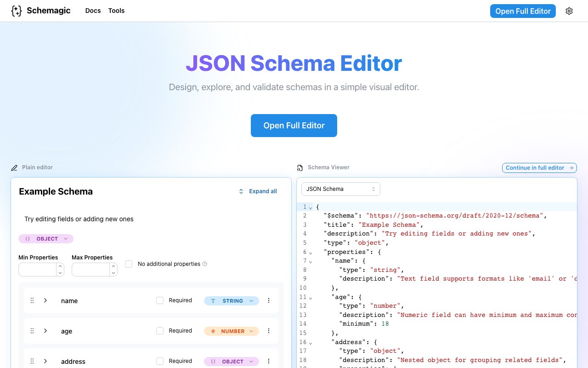This screenshot has width=588, height=368.
Task: Open the JSON Schema format dropdown
Action: 341,189
